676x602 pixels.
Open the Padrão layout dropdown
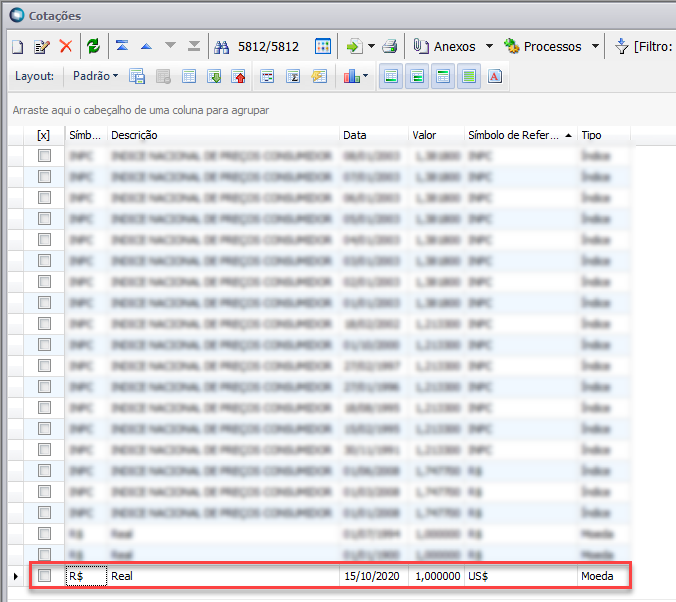95,76
